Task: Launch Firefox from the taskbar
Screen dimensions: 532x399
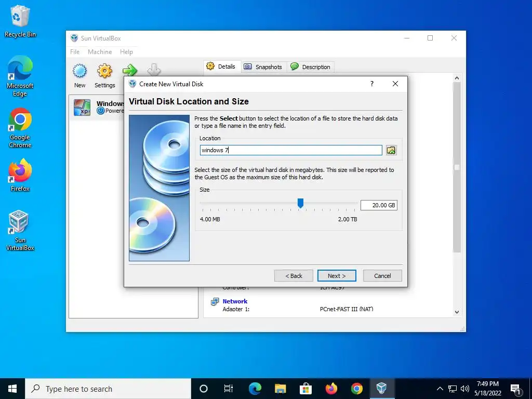Action: [x=331, y=389]
